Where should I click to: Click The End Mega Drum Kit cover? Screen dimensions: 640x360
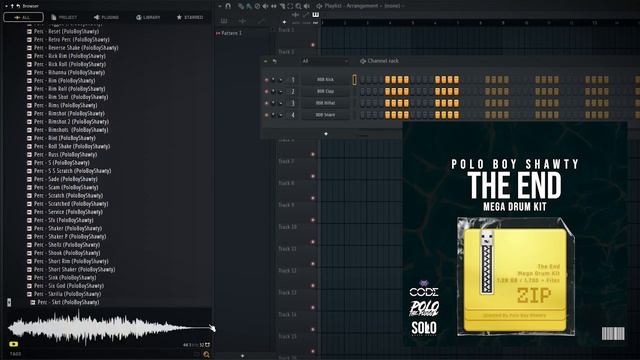(x=515, y=233)
